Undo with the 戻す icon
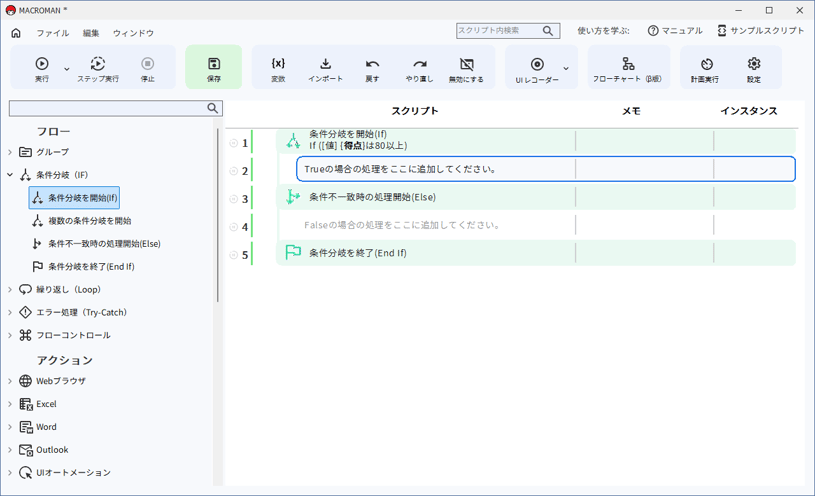815x496 pixels. pos(372,64)
